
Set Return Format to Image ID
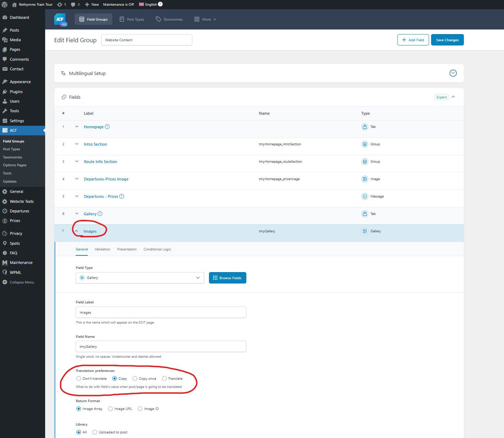pyautogui.click(x=140, y=409)
